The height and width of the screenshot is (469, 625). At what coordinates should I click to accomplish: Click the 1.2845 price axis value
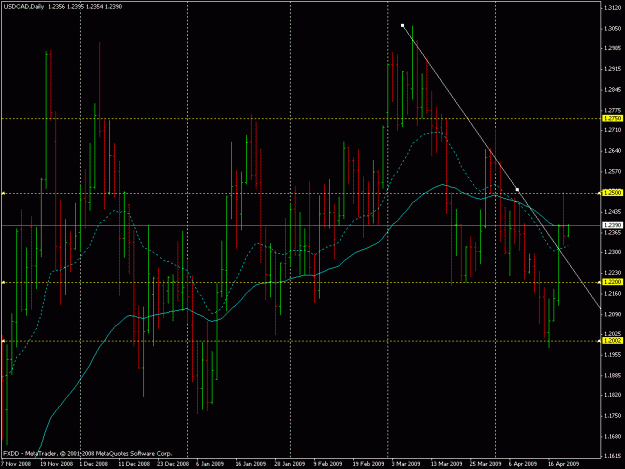tap(613, 90)
